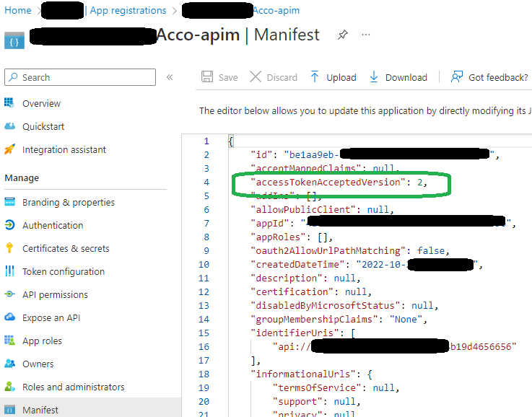Click the "createdDateTime" key in editor
This screenshot has height=417, width=532.
[x=297, y=265]
